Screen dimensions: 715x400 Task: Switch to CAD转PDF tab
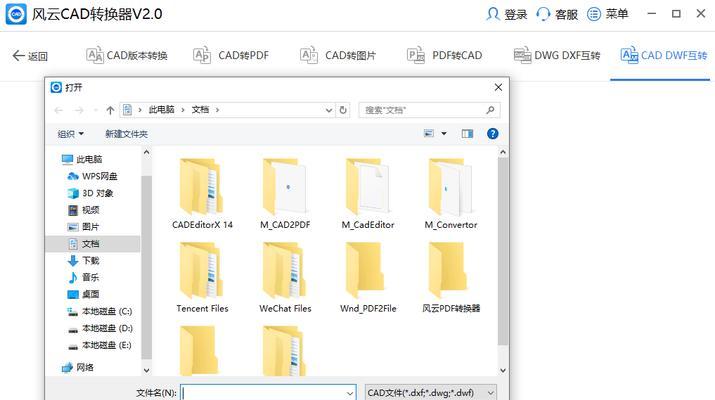[231, 56]
